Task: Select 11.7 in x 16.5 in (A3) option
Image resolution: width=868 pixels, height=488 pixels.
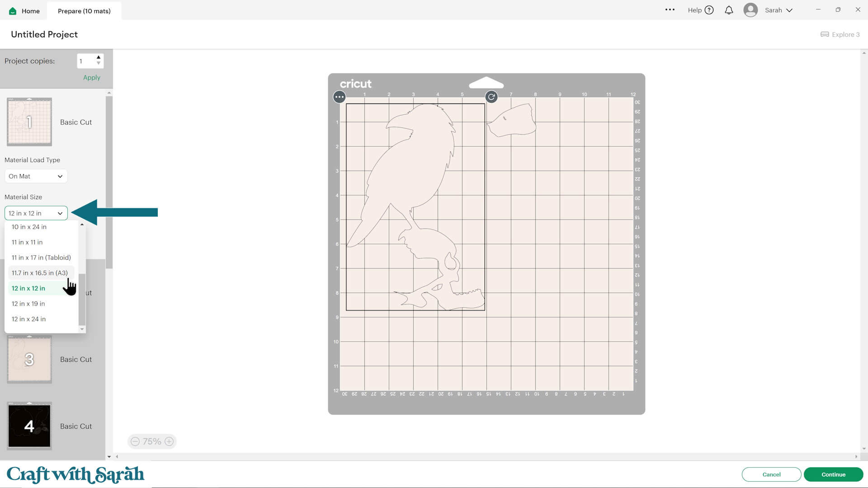Action: (x=40, y=273)
